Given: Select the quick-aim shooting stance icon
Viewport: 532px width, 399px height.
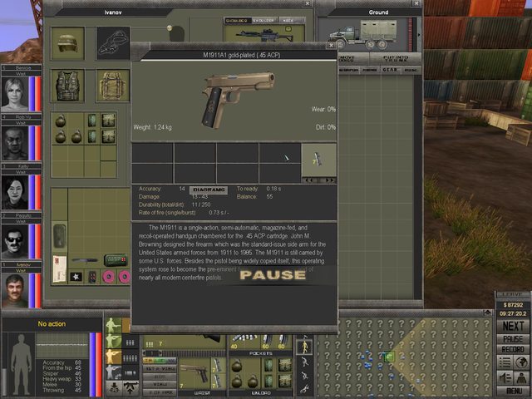Looking at the screenshot, I should (x=113, y=342).
